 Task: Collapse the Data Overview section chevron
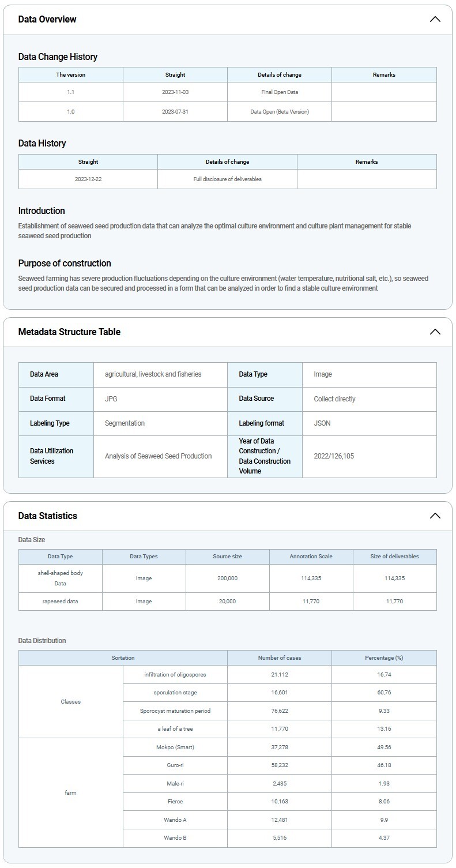435,19
